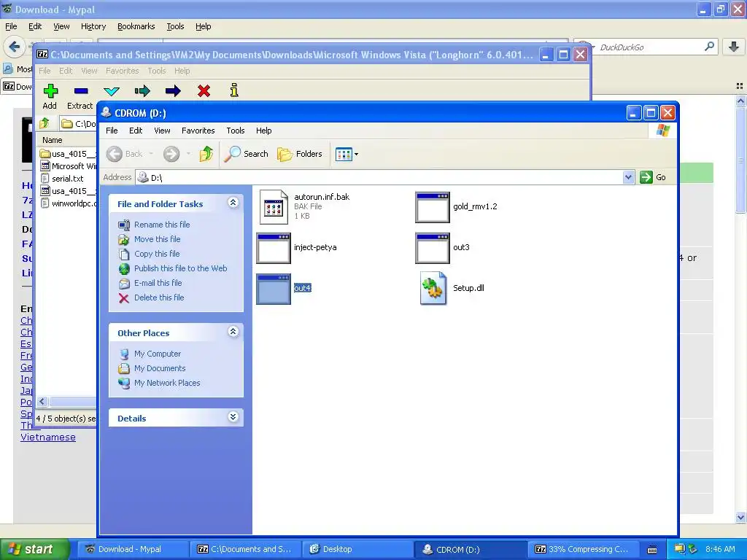The image size is (747, 560).
Task: Click the Add icon in 7-Zip toolbar
Action: pos(50,90)
